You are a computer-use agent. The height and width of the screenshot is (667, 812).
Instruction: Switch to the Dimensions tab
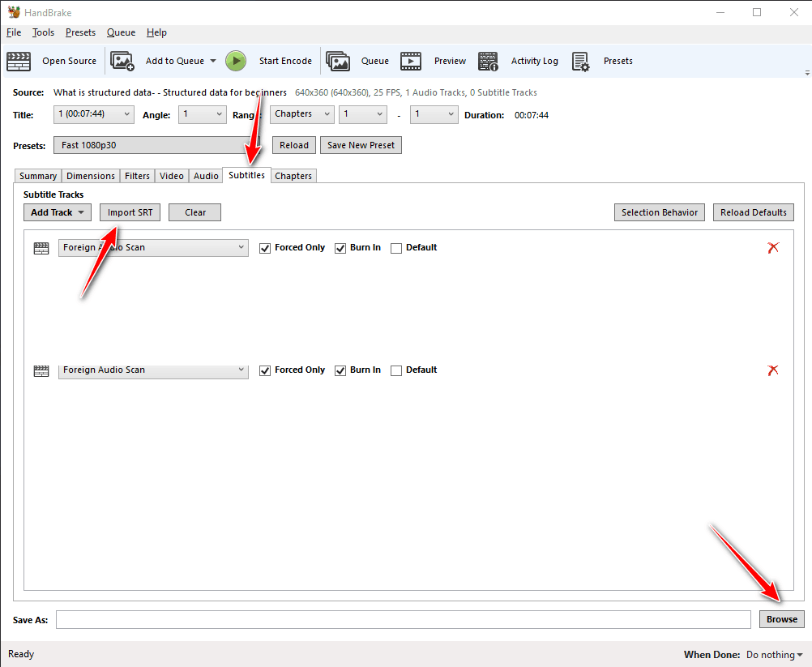tap(91, 176)
